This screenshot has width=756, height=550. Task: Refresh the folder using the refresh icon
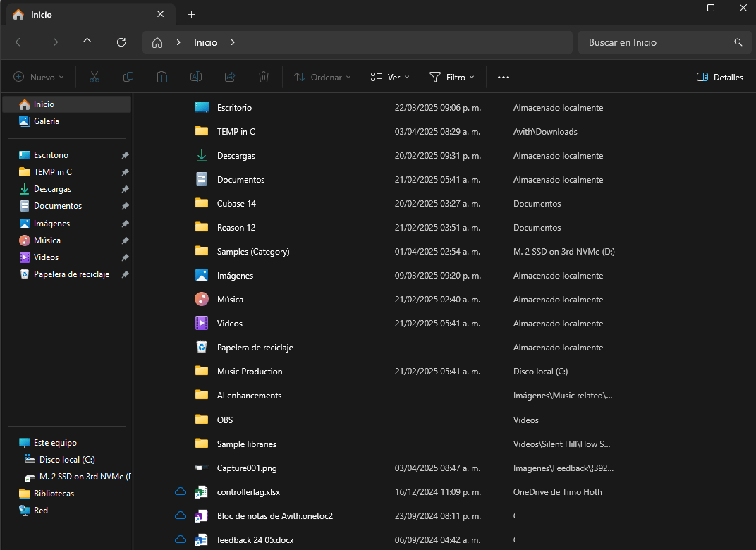[x=121, y=42]
